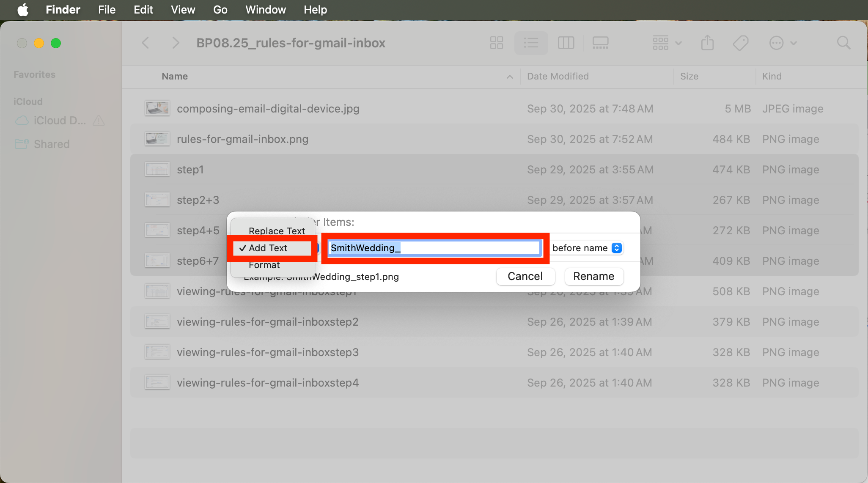The width and height of the screenshot is (868, 483).
Task: Go back with the left chevron
Action: pyautogui.click(x=146, y=43)
